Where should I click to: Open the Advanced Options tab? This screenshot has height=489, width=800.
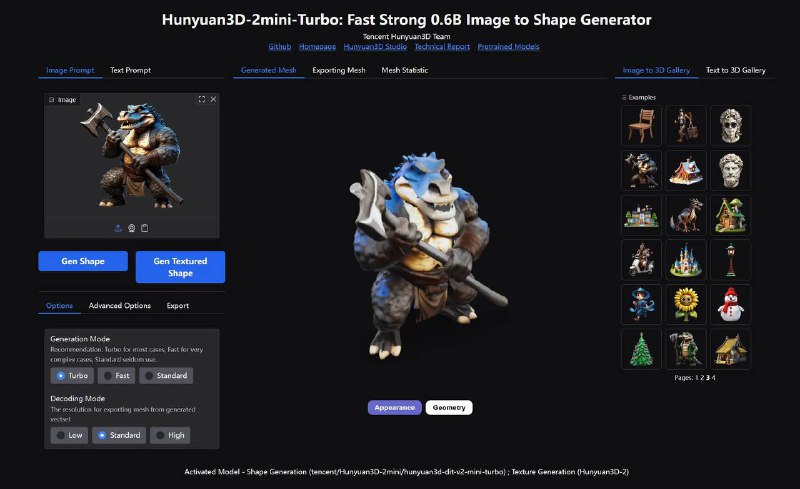119,305
